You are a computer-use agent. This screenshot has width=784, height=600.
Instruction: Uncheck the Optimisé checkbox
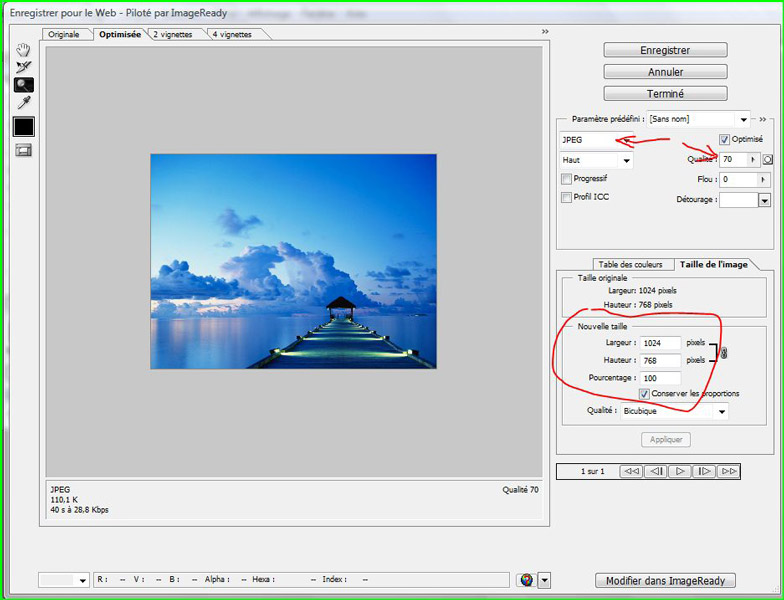tap(724, 140)
